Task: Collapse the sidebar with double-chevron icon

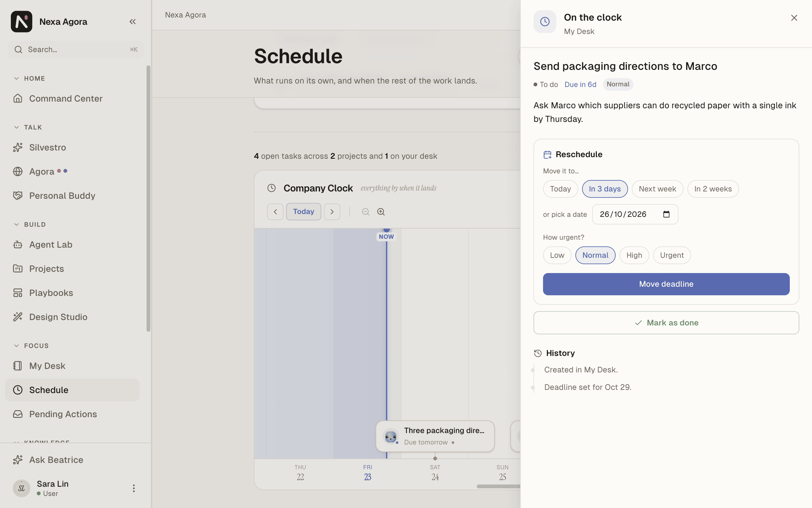Action: coord(133,22)
